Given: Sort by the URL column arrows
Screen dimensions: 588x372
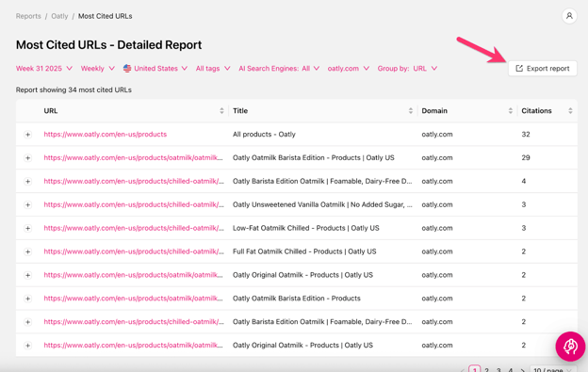Looking at the screenshot, I should point(221,111).
